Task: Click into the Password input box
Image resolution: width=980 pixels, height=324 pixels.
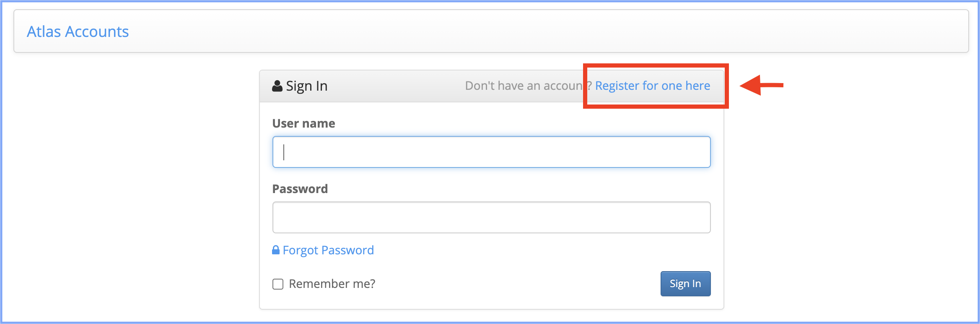Action: pyautogui.click(x=491, y=217)
